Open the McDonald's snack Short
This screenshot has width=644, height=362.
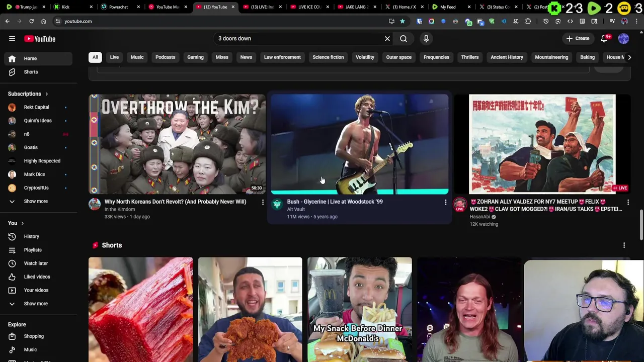coord(360,309)
